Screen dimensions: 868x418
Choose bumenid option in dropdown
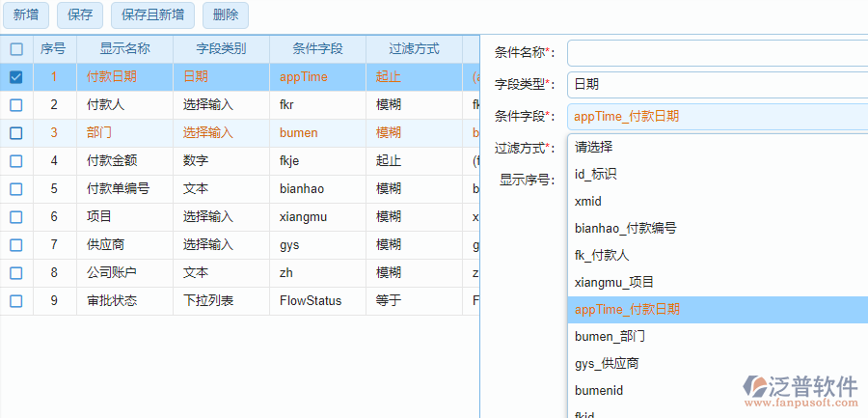pyautogui.click(x=718, y=391)
